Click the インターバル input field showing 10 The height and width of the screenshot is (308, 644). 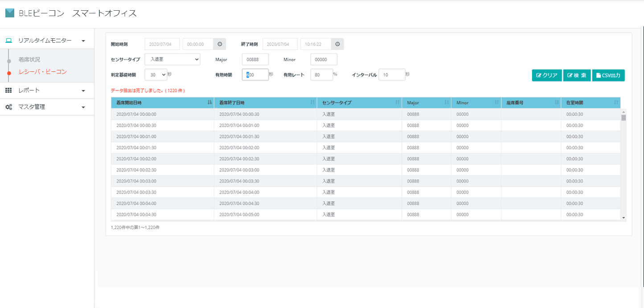pyautogui.click(x=392, y=75)
